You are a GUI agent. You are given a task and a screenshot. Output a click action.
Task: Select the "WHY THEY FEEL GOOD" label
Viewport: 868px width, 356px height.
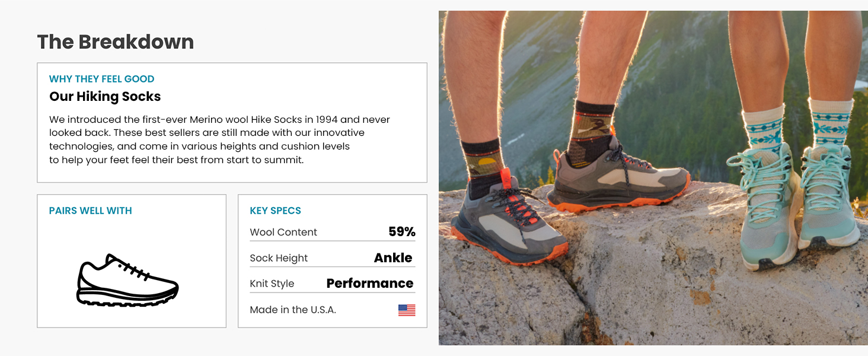(101, 79)
